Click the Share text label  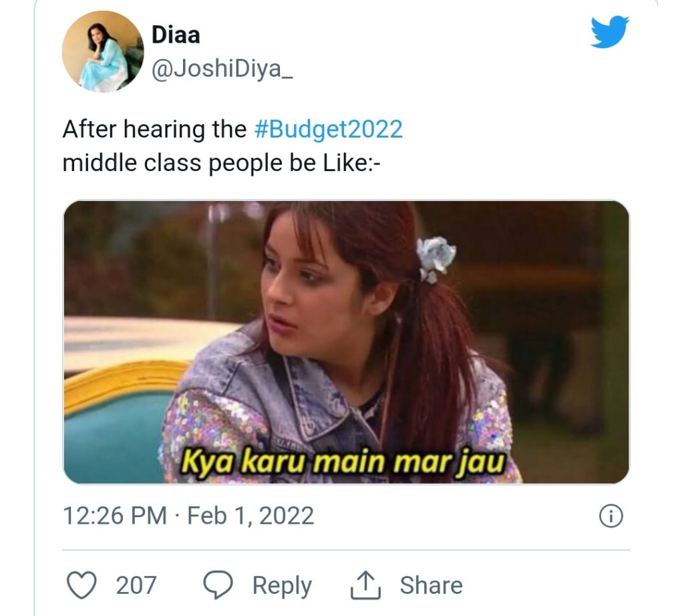[431, 585]
